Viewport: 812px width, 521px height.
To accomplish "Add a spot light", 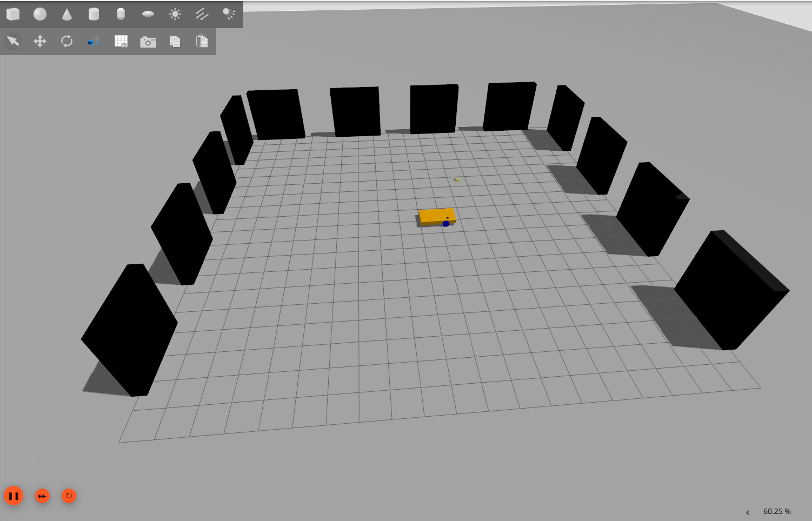I will pos(229,14).
